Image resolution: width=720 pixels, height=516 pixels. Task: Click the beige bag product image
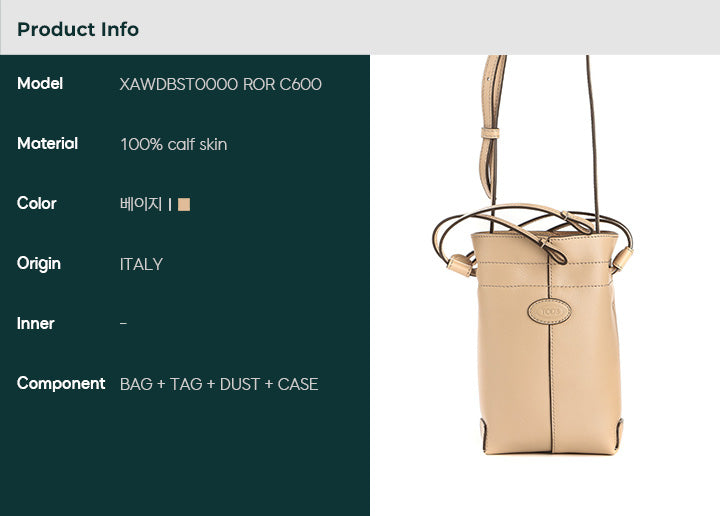pos(533,255)
